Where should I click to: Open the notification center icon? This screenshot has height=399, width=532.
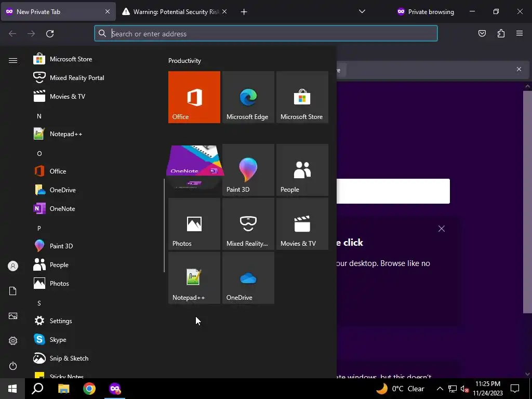coord(515,389)
